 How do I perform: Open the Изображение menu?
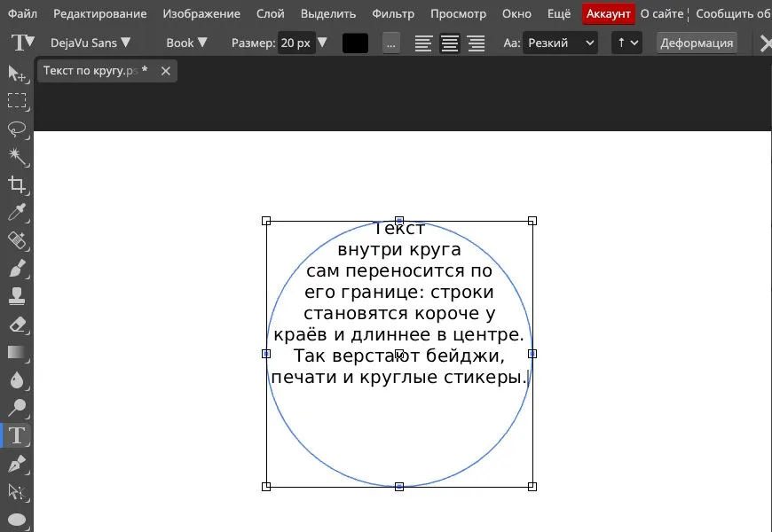201,14
